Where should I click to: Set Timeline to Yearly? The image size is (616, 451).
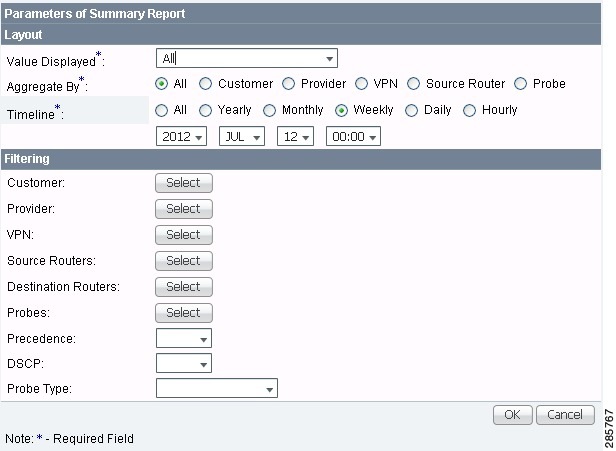tap(206, 110)
